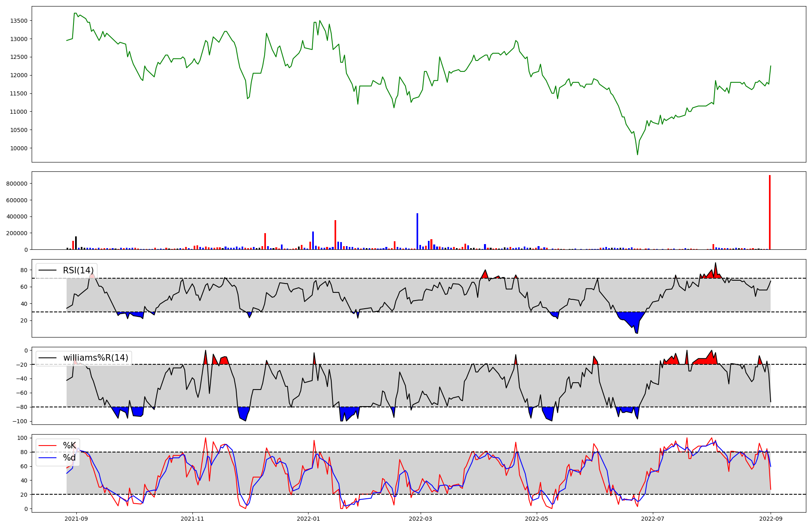
Task: Click the x-axis label 2022-09
Action: (x=771, y=518)
